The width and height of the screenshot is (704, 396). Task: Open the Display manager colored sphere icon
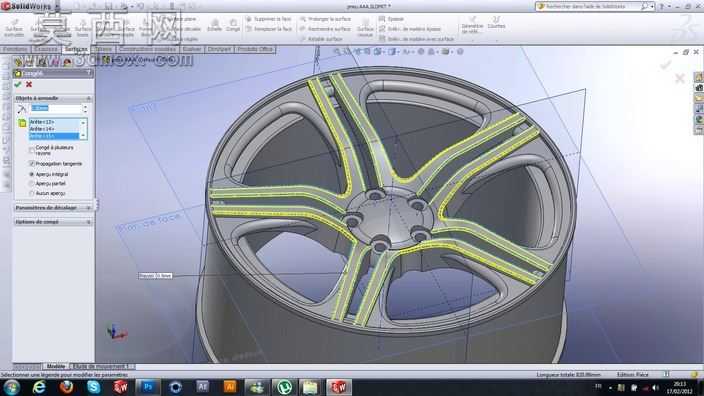[x=67, y=62]
